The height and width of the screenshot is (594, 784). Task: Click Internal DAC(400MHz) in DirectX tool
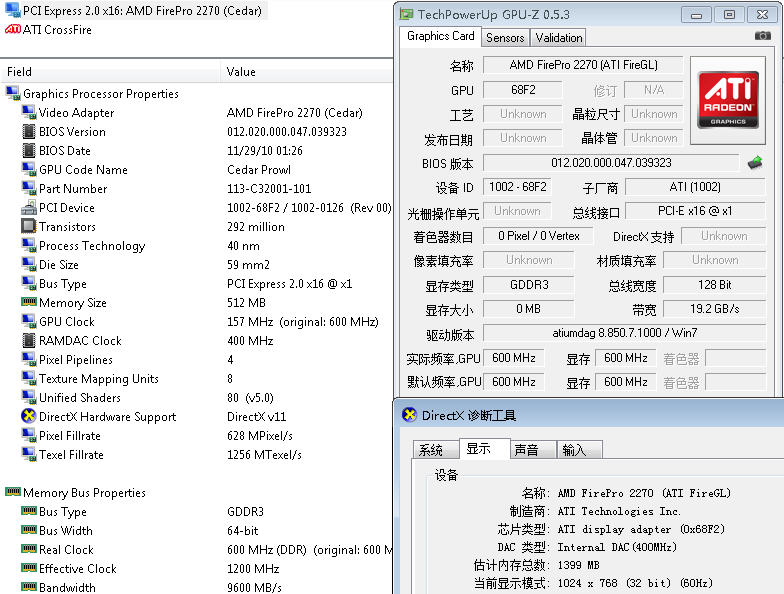(x=617, y=547)
